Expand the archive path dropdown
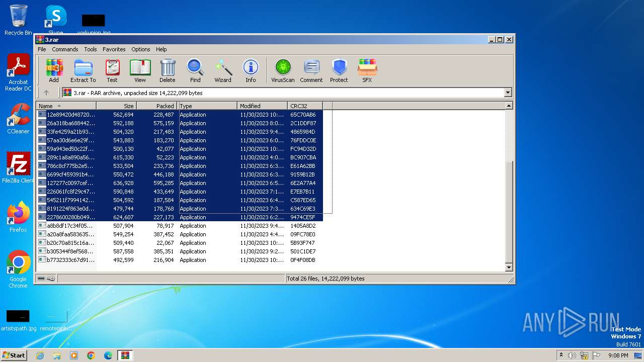The width and height of the screenshot is (644, 362). tap(508, 93)
